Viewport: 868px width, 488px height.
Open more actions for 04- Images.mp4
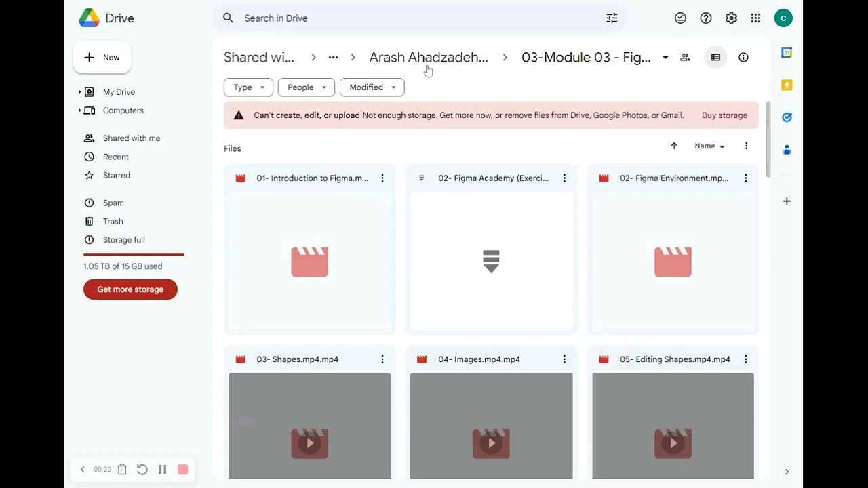(x=564, y=359)
